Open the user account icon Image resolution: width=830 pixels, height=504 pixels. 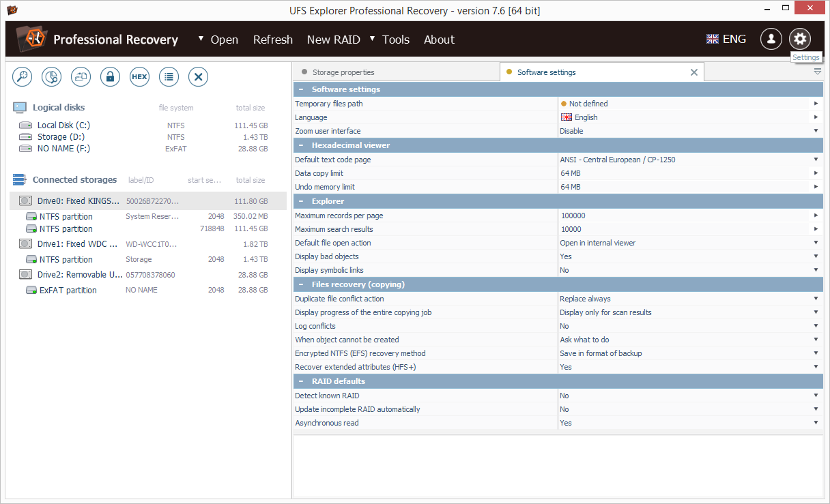tap(771, 39)
